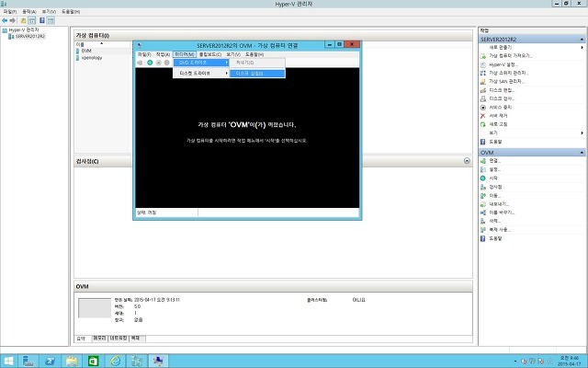
Task: Switch to Replication (복제) tab
Action: [137, 339]
